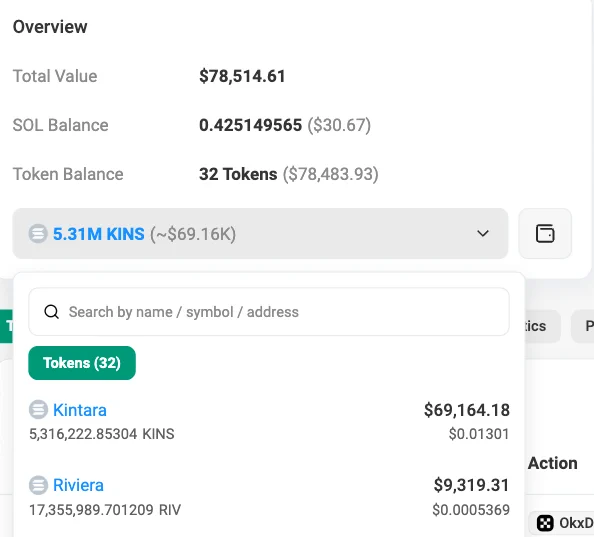Focus the search by name/symbol/address field

[269, 312]
